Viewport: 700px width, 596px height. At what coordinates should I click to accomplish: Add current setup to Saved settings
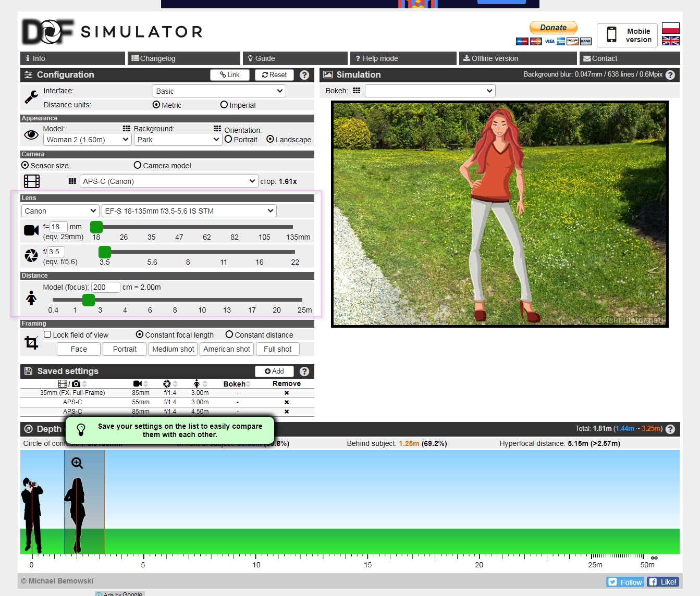tap(274, 371)
